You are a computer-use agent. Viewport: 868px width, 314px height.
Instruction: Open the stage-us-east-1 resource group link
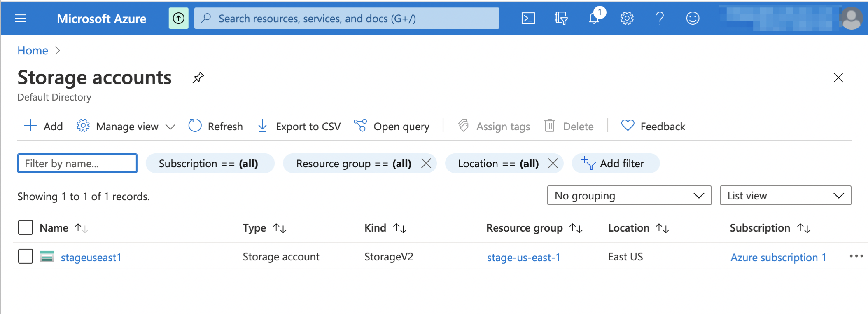pos(523,257)
